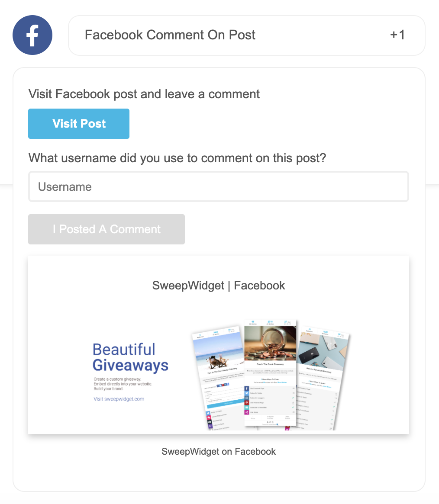Click the My Entries counter in the preview
Image resolution: width=439 pixels, height=504 pixels.
(253, 322)
